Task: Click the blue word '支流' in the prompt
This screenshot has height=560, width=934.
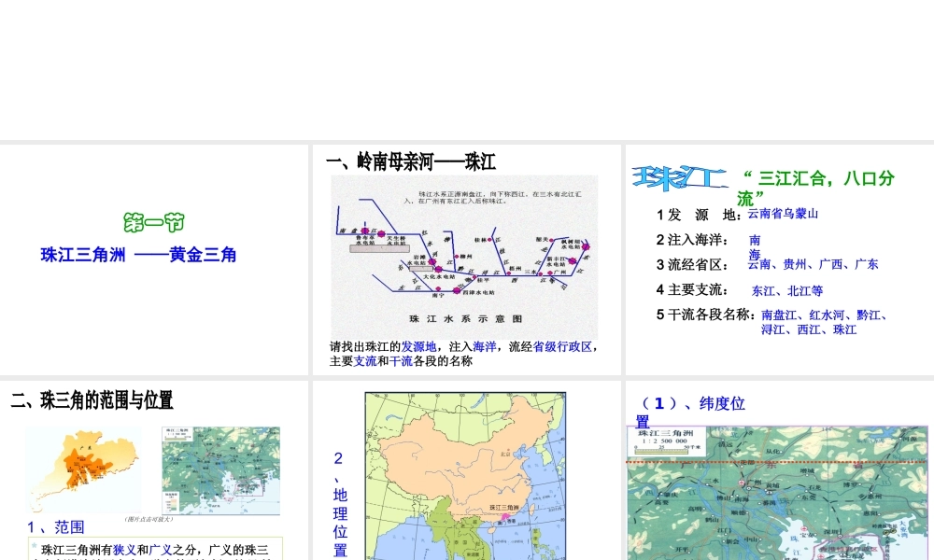Action: click(365, 361)
